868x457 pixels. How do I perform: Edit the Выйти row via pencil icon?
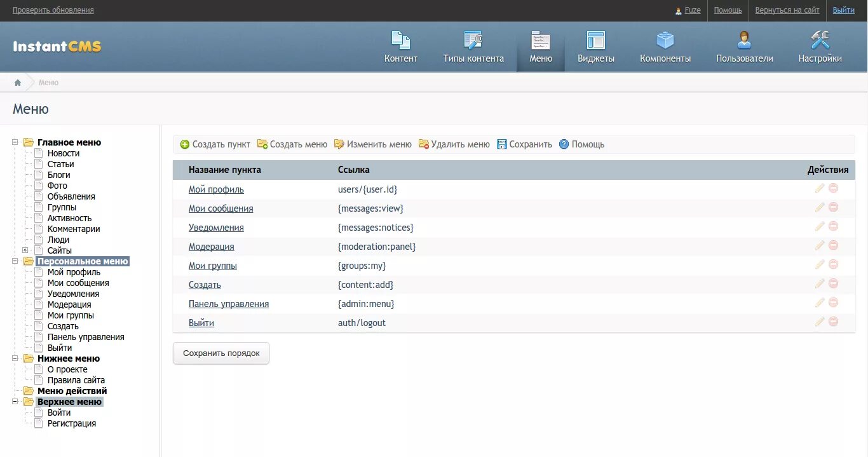(820, 322)
